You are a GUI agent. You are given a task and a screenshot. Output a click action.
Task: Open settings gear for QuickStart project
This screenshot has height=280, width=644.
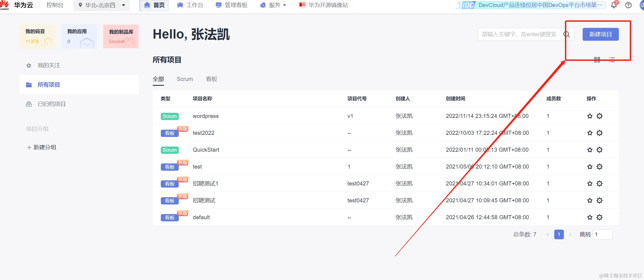click(600, 150)
